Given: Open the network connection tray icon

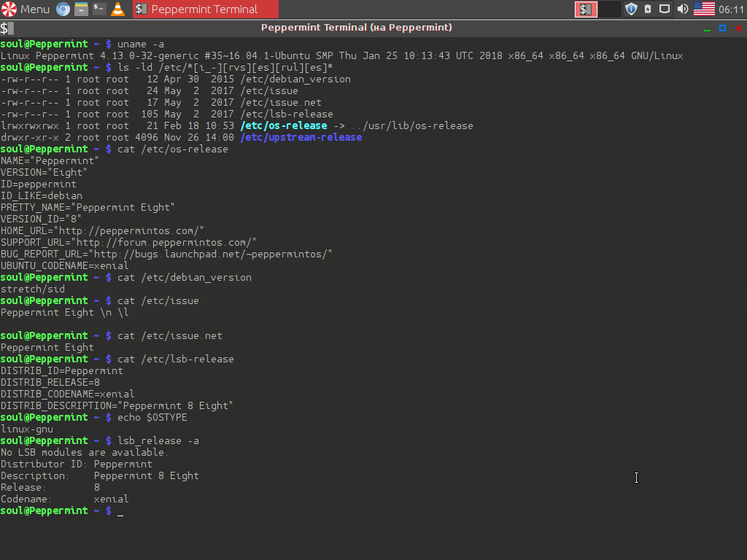Looking at the screenshot, I should [665, 9].
